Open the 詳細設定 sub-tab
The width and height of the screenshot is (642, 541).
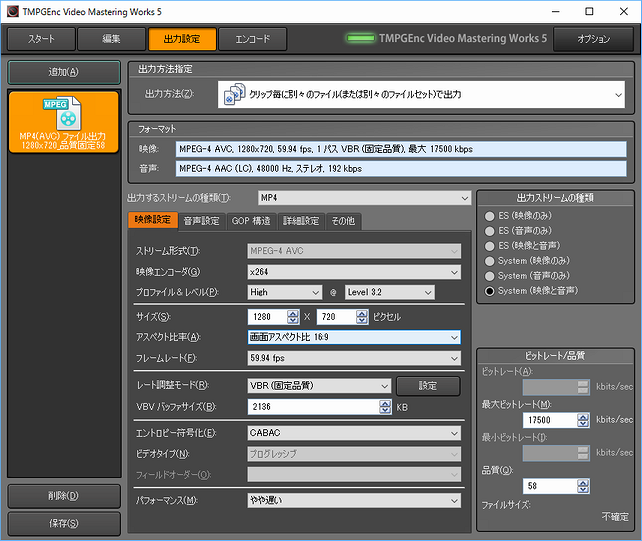pos(301,221)
